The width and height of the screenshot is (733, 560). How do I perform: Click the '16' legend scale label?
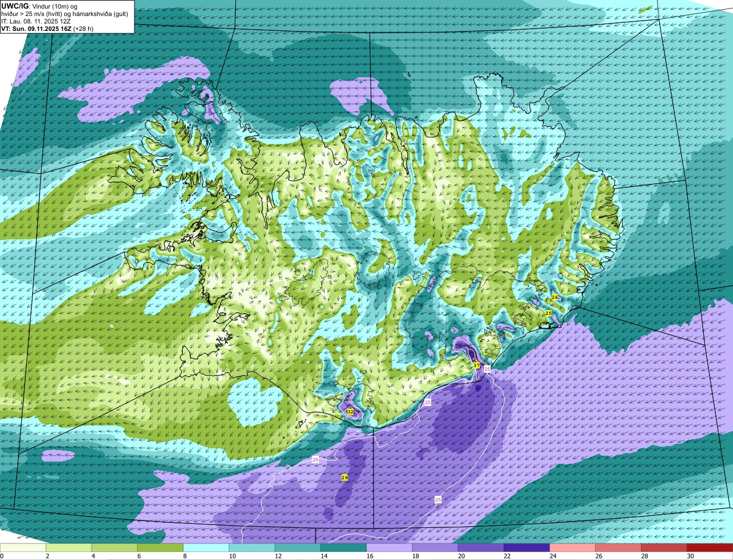[370, 556]
